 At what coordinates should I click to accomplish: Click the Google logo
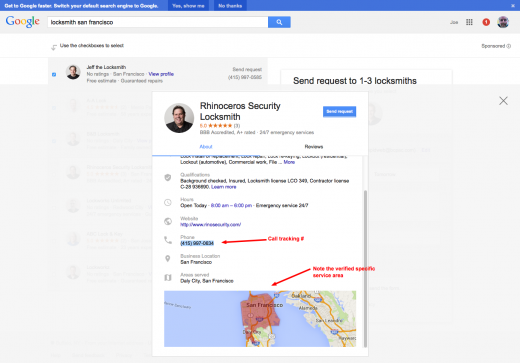click(x=23, y=22)
